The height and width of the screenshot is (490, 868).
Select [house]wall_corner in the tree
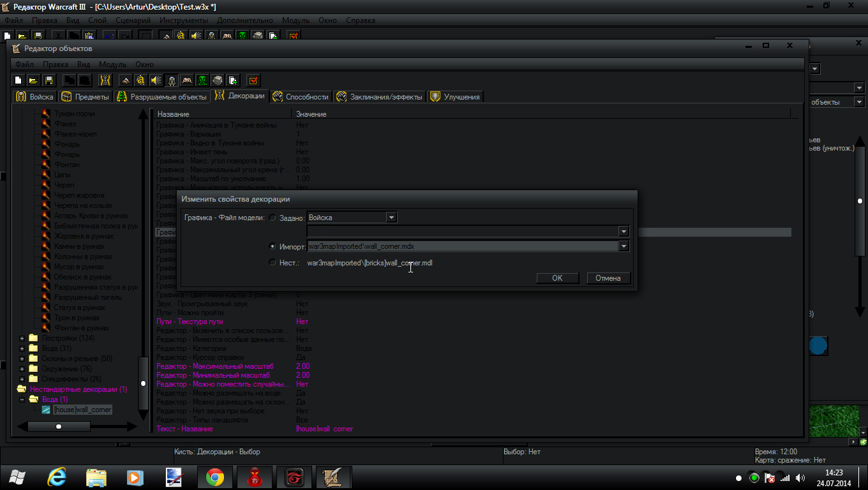83,410
